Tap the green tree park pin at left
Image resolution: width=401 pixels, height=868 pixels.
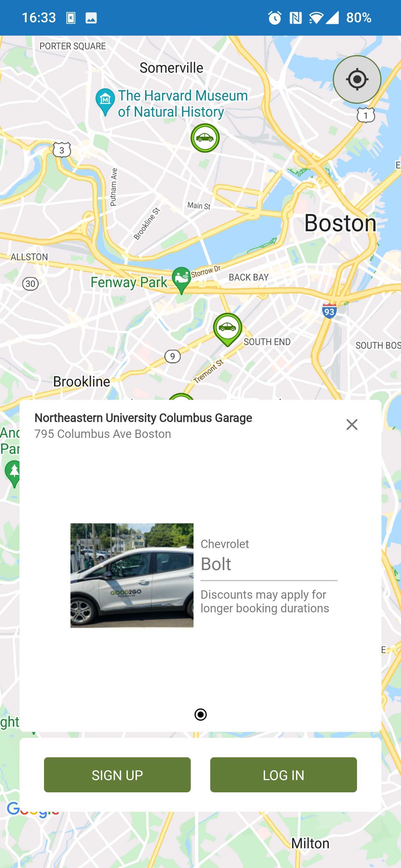[13, 474]
